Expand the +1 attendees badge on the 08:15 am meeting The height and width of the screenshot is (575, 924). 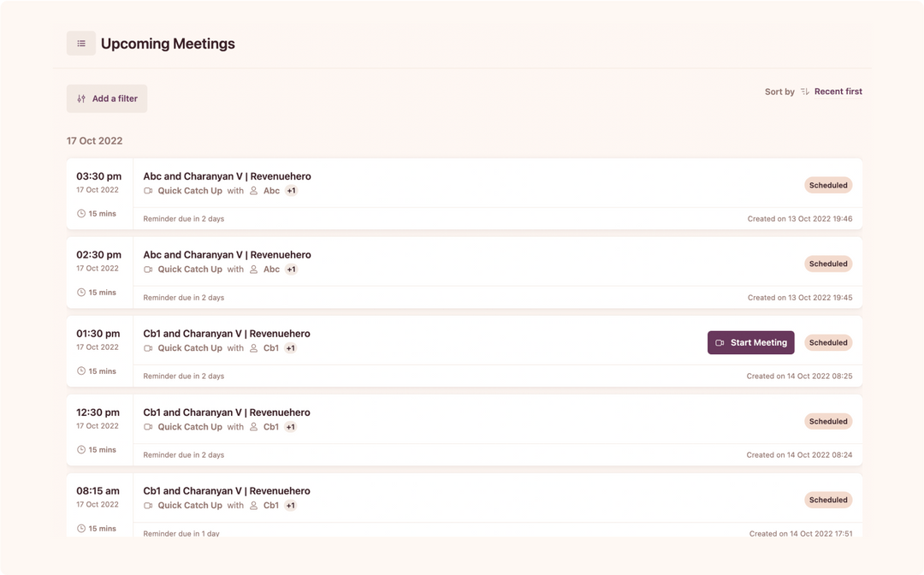(291, 505)
